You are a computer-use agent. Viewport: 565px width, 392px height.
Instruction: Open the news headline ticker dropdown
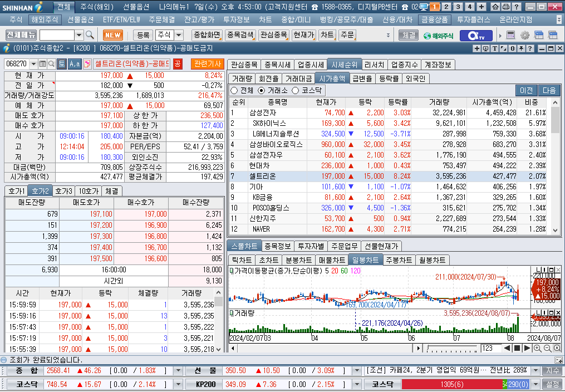point(535,370)
